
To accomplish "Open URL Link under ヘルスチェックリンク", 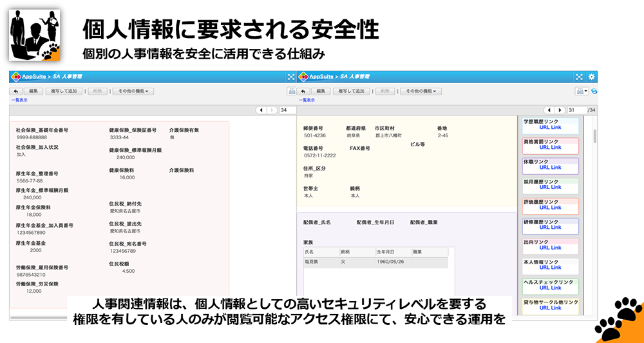I will click(x=550, y=288).
